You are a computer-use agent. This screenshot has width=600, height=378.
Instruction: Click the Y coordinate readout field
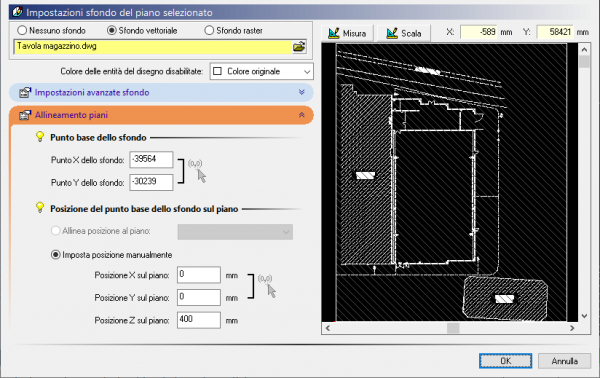pyautogui.click(x=555, y=32)
